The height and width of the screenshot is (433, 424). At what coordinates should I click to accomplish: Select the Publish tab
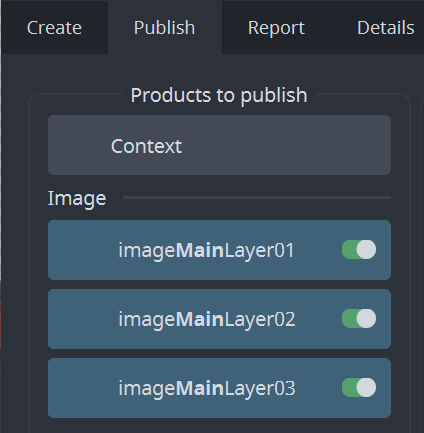point(164,27)
